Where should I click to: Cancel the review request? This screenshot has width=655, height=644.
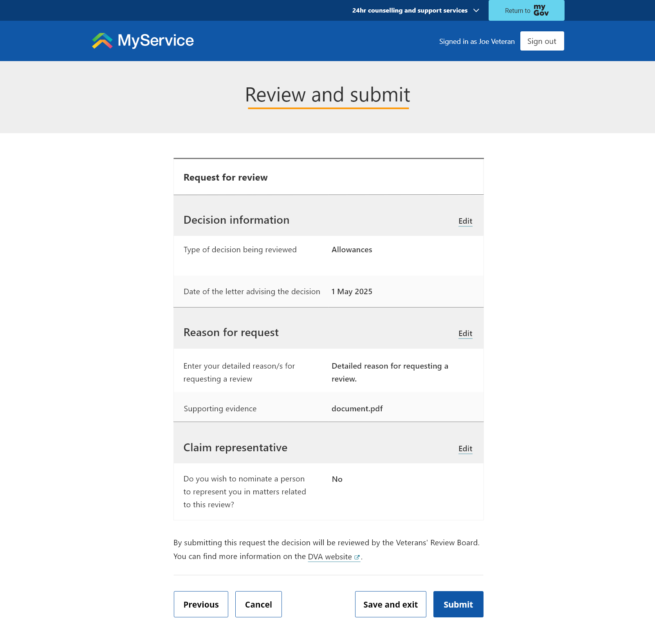click(x=258, y=604)
